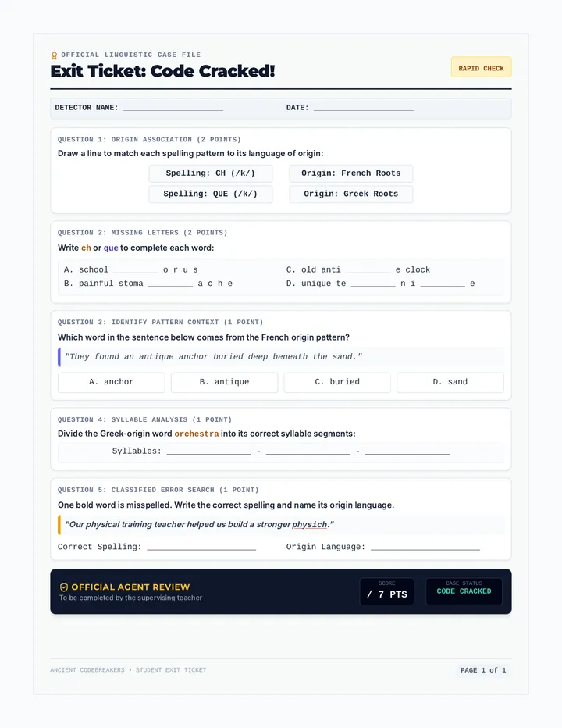Click the blank in old anti ___ e clock
Viewport: 562px width, 728px height.
point(368,269)
